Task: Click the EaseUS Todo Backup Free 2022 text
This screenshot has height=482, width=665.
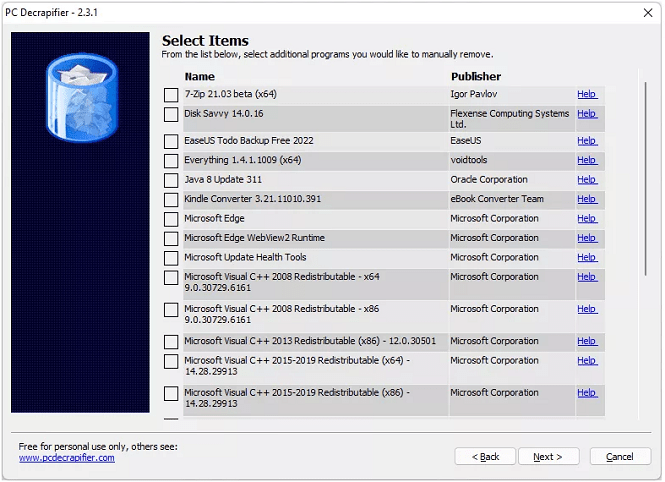Action: point(249,141)
